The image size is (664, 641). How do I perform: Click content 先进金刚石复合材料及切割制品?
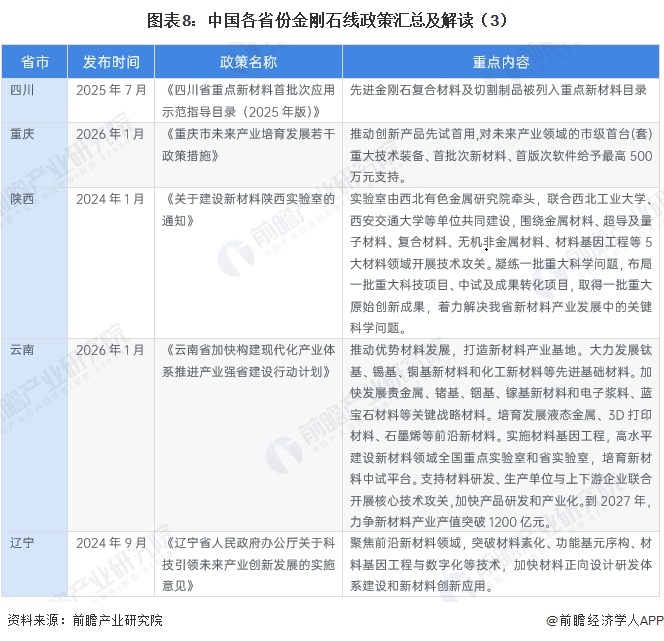(498, 90)
